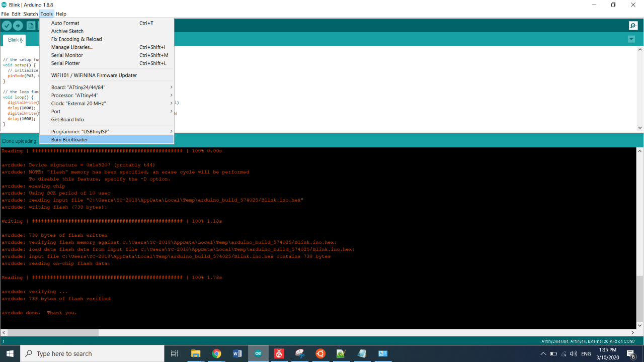644x362 pixels.
Task: Click the "Done uploading." status message
Action: click(19, 141)
